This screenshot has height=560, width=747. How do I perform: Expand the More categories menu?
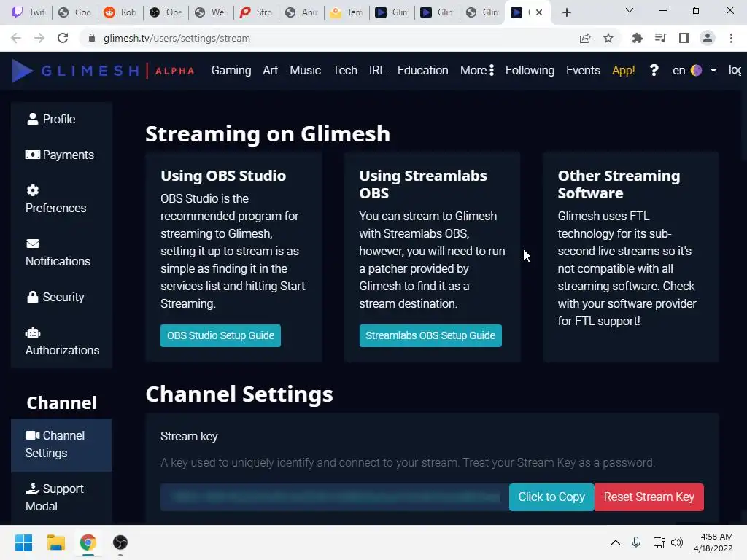click(x=477, y=71)
